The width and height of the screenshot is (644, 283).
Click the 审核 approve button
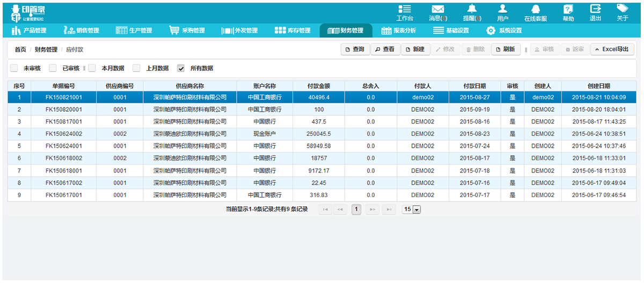point(544,49)
